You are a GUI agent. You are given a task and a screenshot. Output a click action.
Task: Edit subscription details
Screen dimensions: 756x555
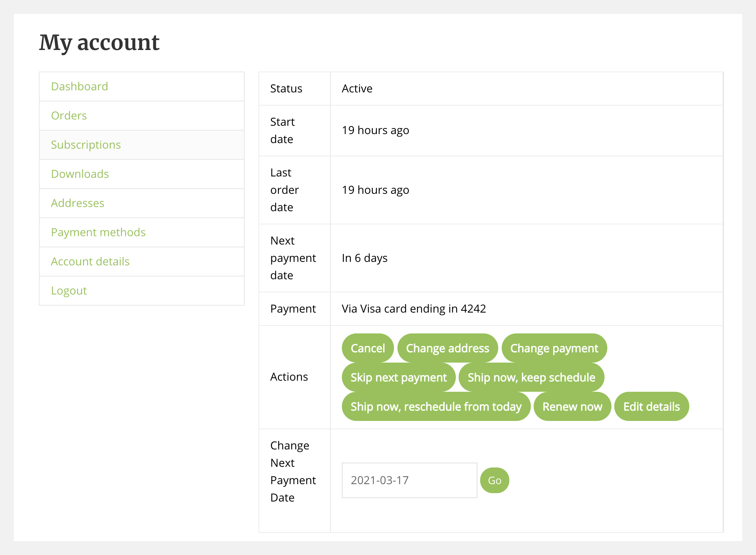[x=651, y=406]
